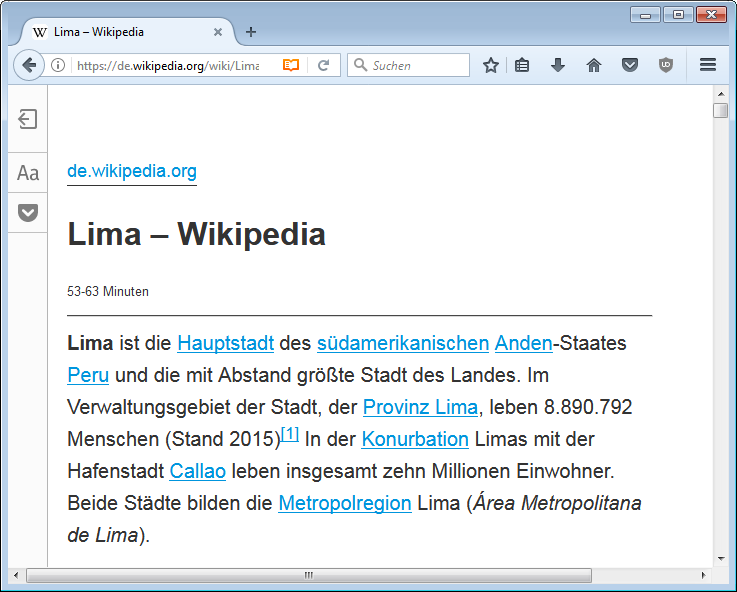Viewport: 737px width, 592px height.
Task: Click the vertical scrollbar up arrow
Action: pos(721,94)
